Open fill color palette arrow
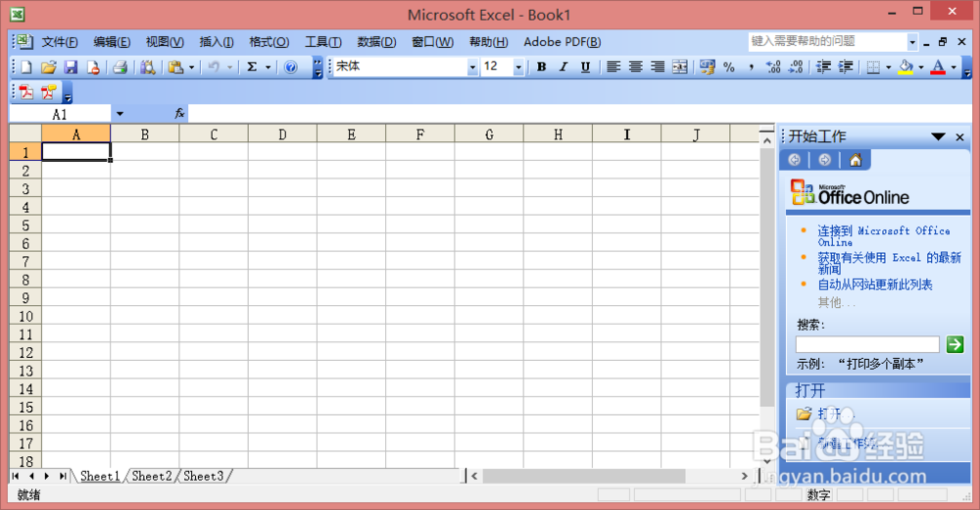The image size is (980, 510). 920,67
